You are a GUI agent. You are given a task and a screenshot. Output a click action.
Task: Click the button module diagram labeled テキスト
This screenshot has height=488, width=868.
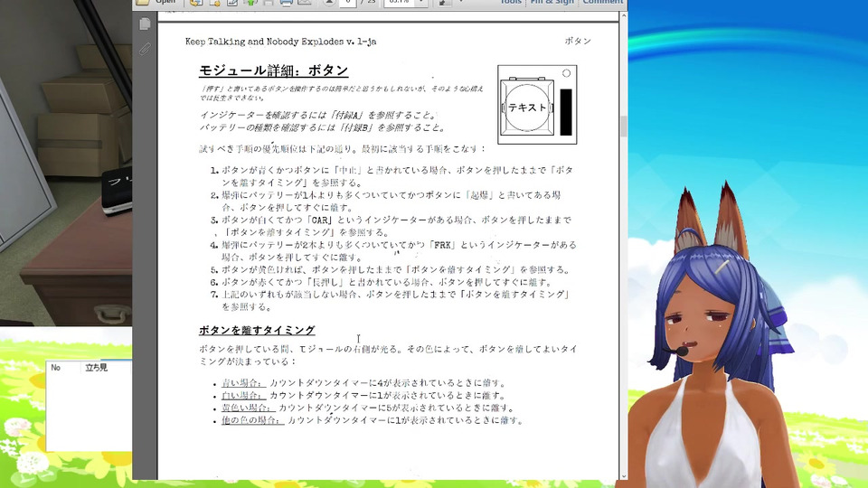pos(537,105)
